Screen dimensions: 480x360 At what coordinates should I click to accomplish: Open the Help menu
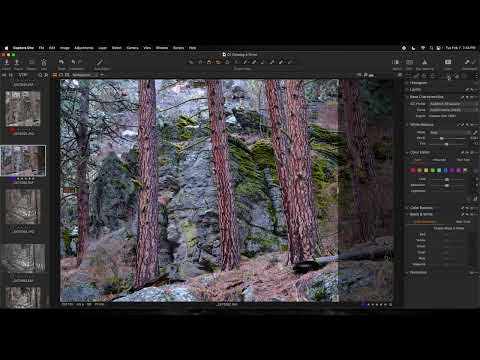[192, 48]
